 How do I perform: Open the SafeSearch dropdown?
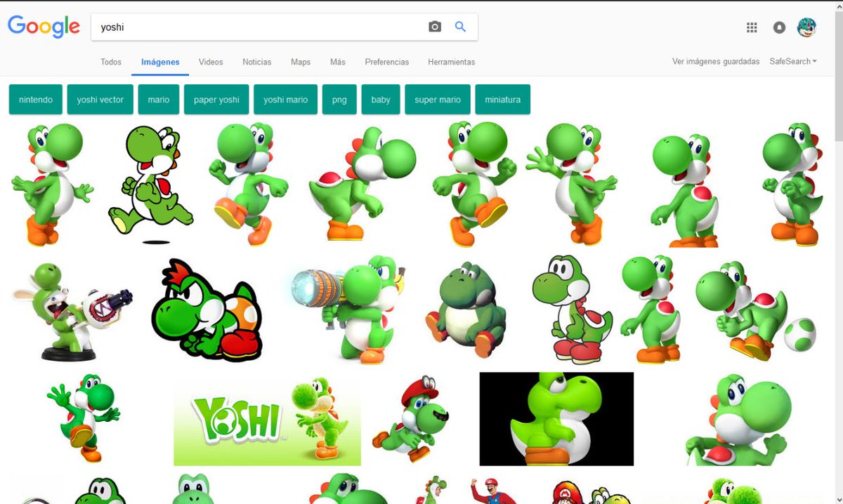pos(792,61)
